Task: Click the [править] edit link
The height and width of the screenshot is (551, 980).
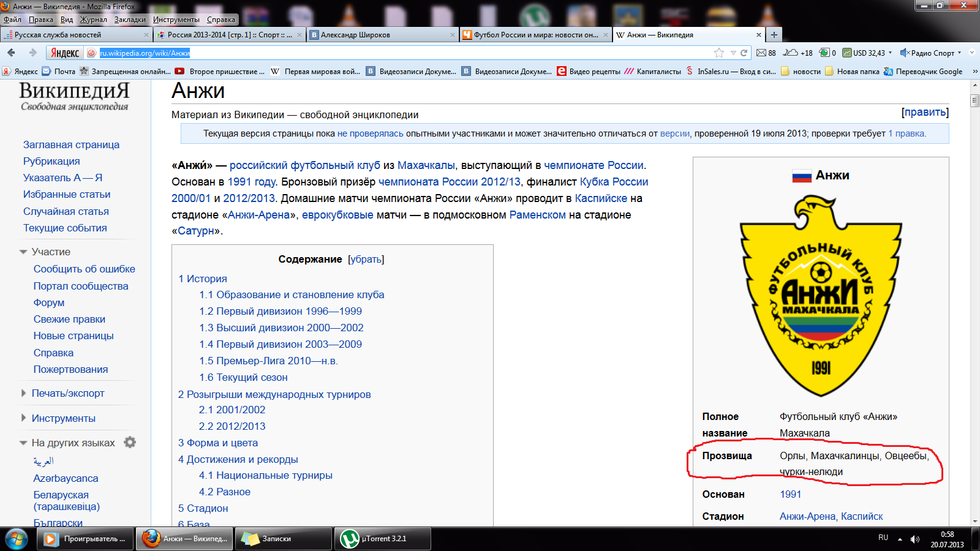Action: tap(925, 112)
